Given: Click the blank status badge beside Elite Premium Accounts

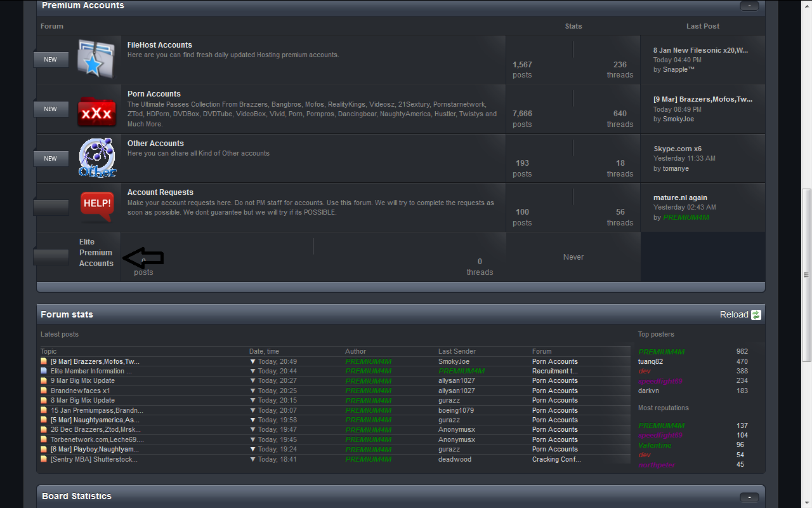Looking at the screenshot, I should (x=51, y=257).
